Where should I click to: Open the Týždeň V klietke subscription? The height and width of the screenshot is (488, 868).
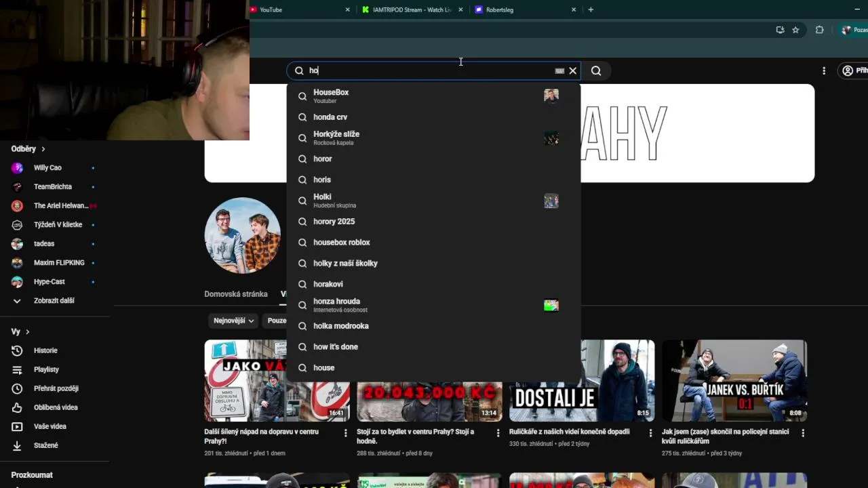tap(54, 224)
